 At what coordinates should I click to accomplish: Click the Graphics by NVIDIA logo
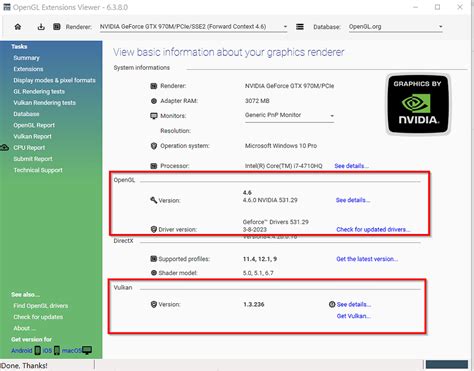(x=418, y=104)
